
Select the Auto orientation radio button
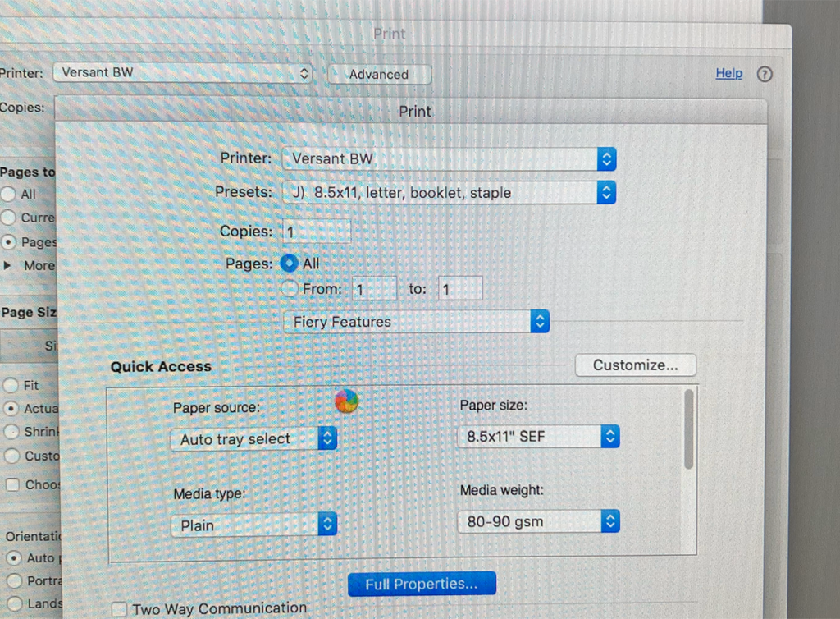point(14,558)
